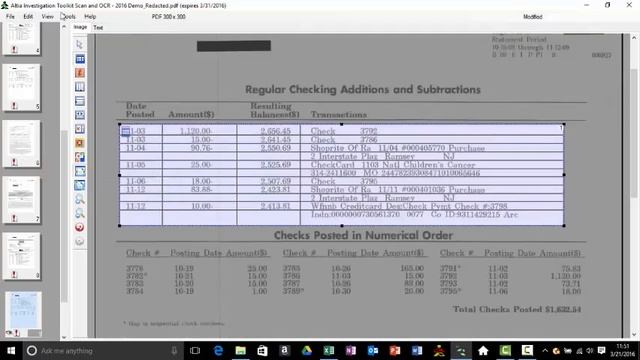Click the white home icon in taskbar

coord(483,351)
